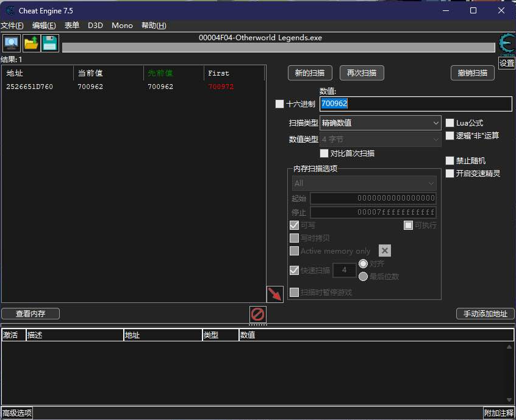Viewport: 516px width, 420px height.
Task: Open the 设置 settings button
Action: (506, 63)
